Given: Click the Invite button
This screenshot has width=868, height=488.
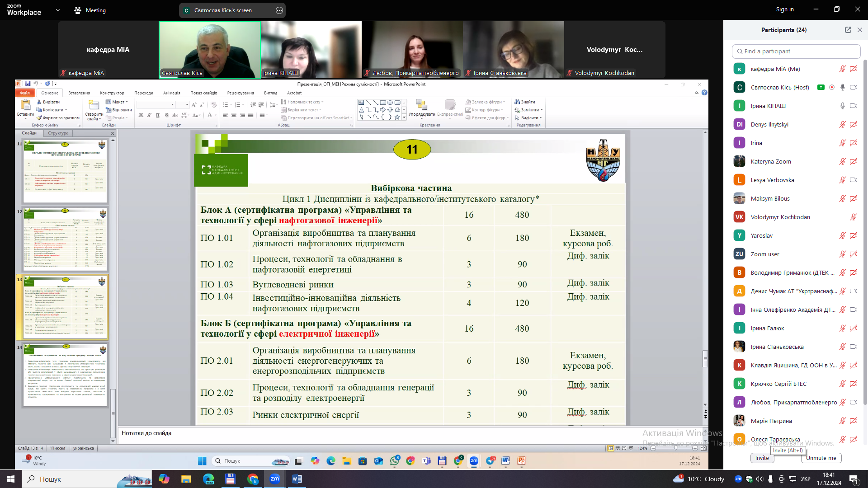Looking at the screenshot, I should pyautogui.click(x=762, y=458).
